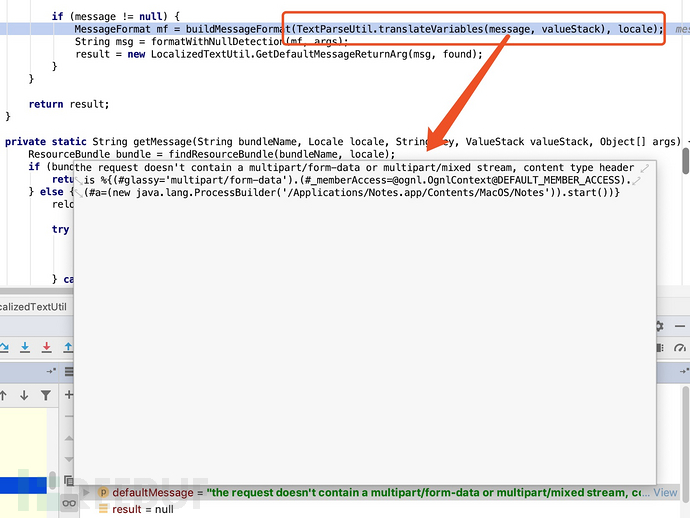
Task: Click the frames list scrollbar thumb
Action: pos(52,480)
